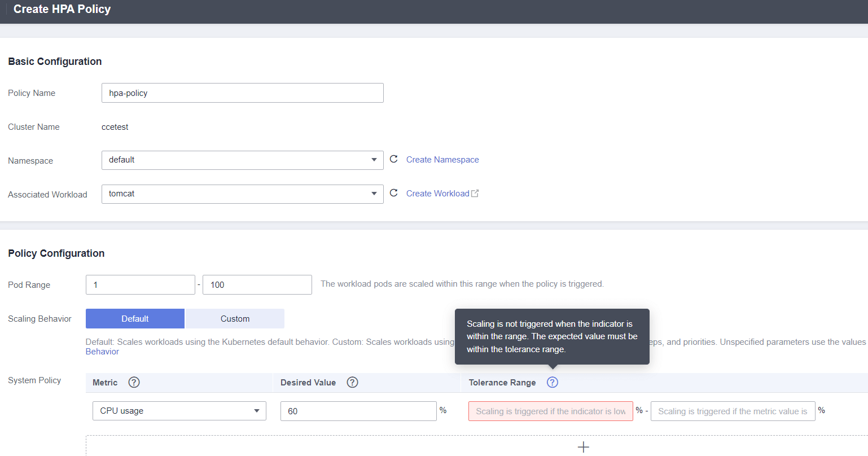Open the Create Namespace link
868x456 pixels.
click(442, 160)
